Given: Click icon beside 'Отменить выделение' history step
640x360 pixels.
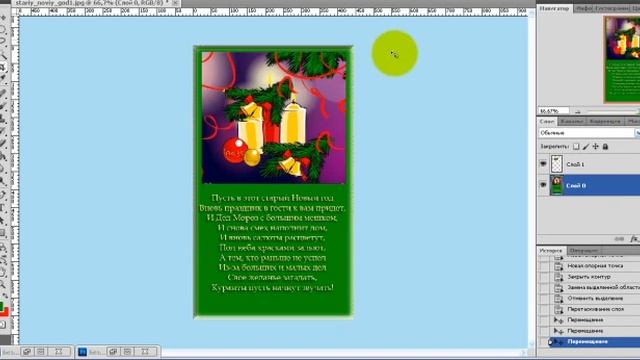Looking at the screenshot, I should (x=559, y=299).
